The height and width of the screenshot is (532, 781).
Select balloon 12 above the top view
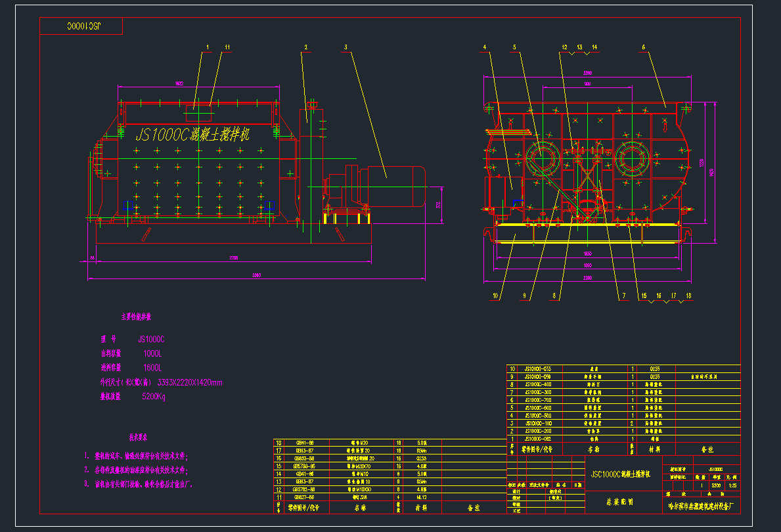click(564, 47)
